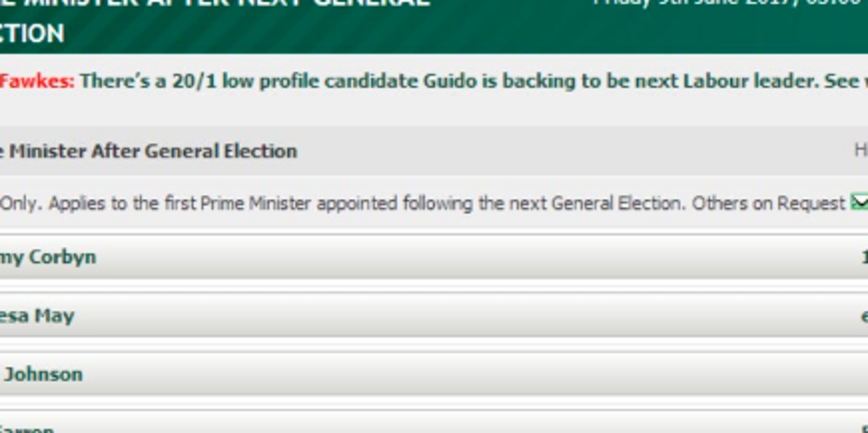Image resolution: width=868 pixels, height=433 pixels.
Task: Select the Johnson selection row
Action: 434,374
